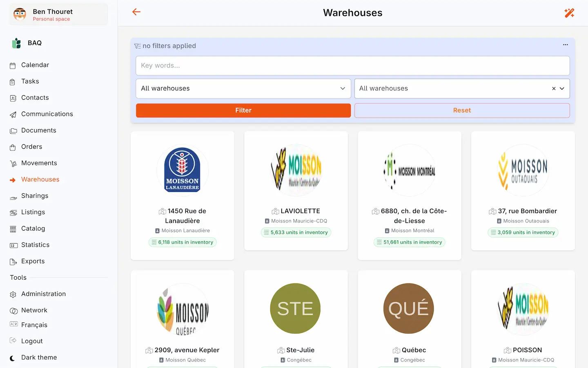Viewport: 588px width, 368px height.
Task: Click the magic wand icon top right
Action: (x=569, y=13)
